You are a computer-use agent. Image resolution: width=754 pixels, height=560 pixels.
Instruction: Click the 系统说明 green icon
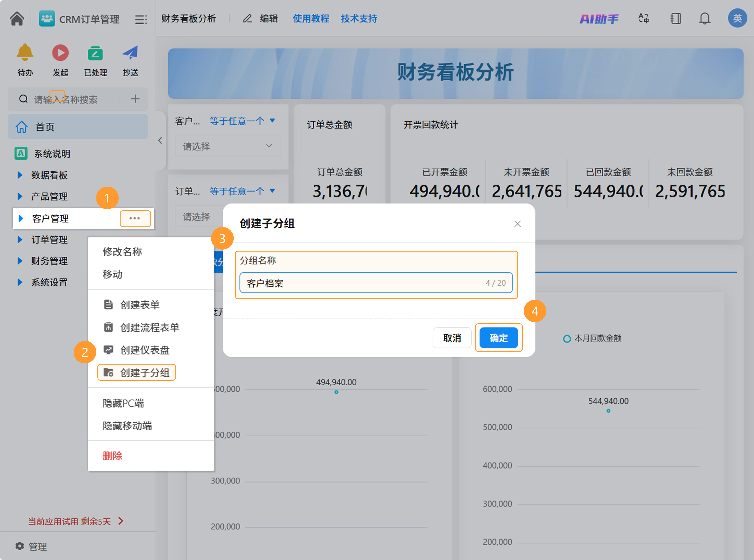21,153
